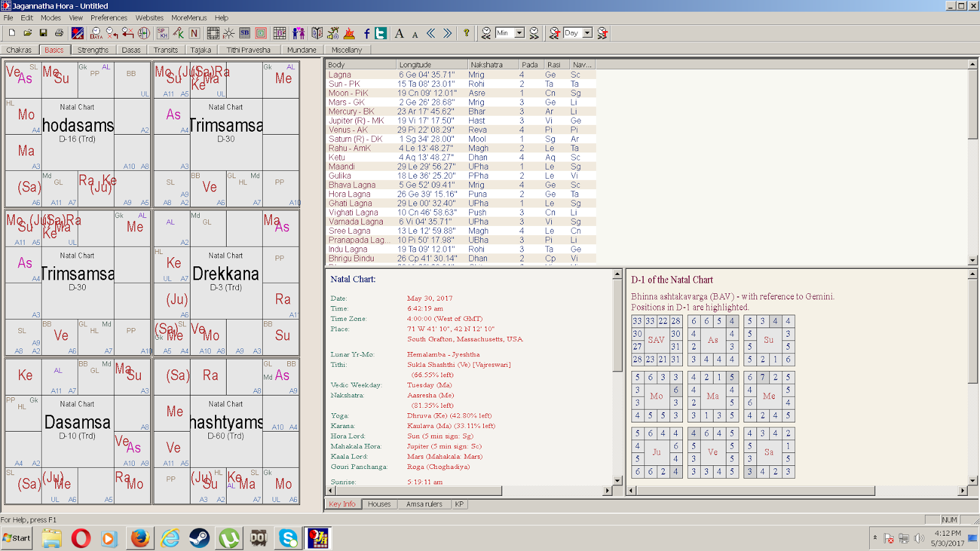The height and width of the screenshot is (551, 980).
Task: Click the Twitter icon in toolbar
Action: point(381,33)
